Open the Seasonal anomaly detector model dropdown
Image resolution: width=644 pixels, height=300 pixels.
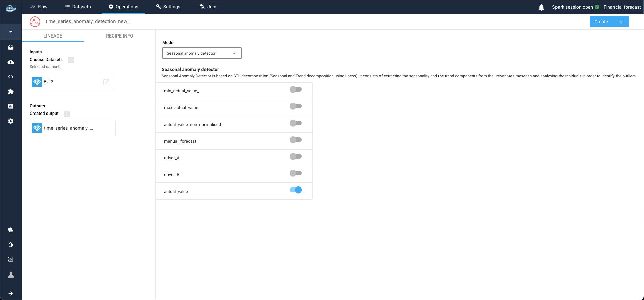coord(201,53)
